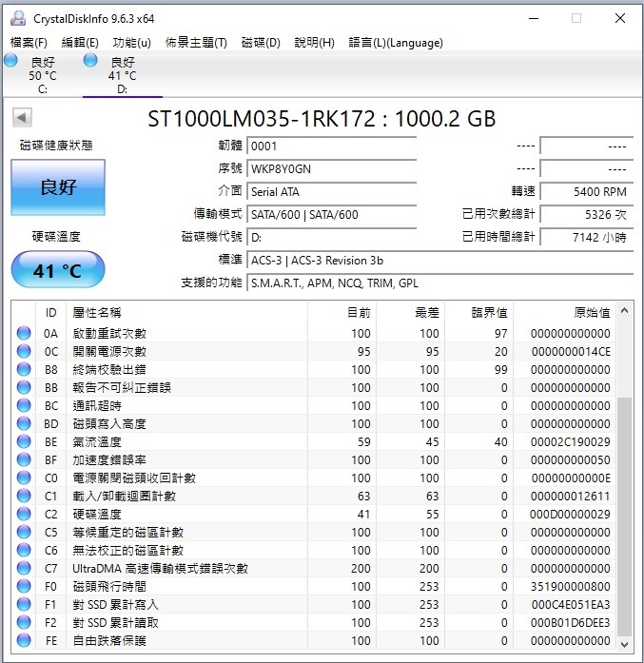644x663 pixels.
Task: Click the scroll down arrow of attribute list
Action: (625, 644)
